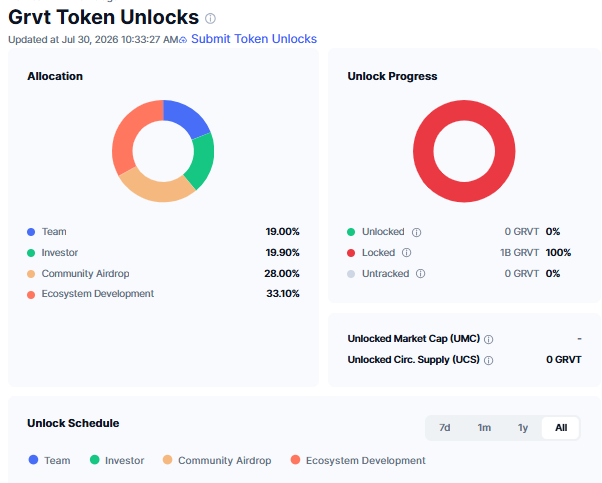Viewport: 602px width, 483px height.
Task: Open the Submit Token Unlocks link
Action: 254,39
